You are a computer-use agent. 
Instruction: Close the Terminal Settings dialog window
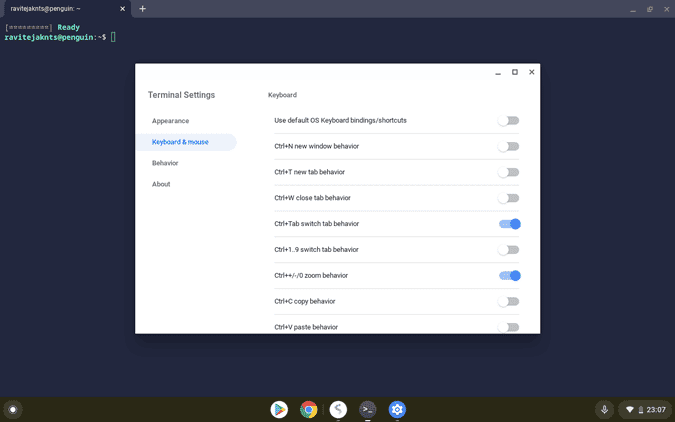[531, 72]
